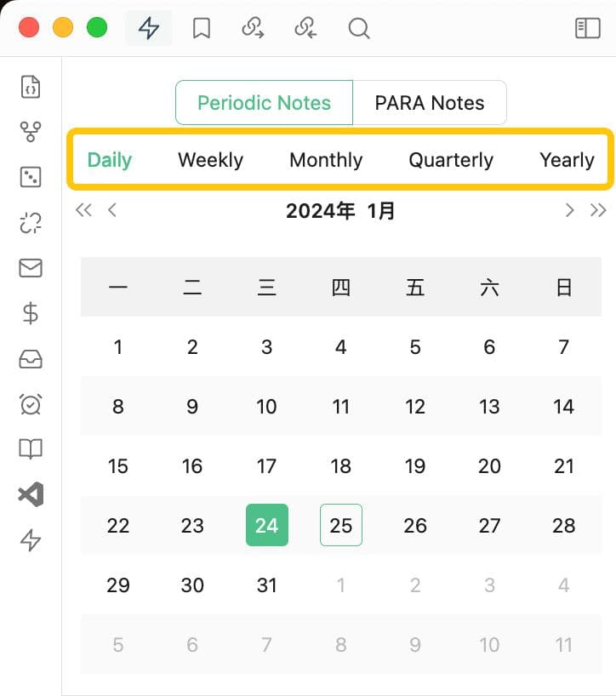
Task: Toggle the right sidebar panel icon
Action: 588,28
